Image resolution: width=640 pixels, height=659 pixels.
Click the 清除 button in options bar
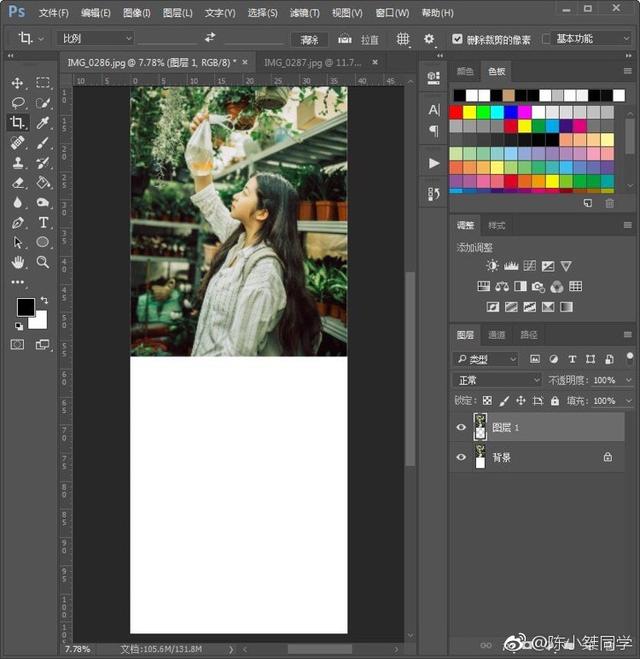tap(310, 39)
